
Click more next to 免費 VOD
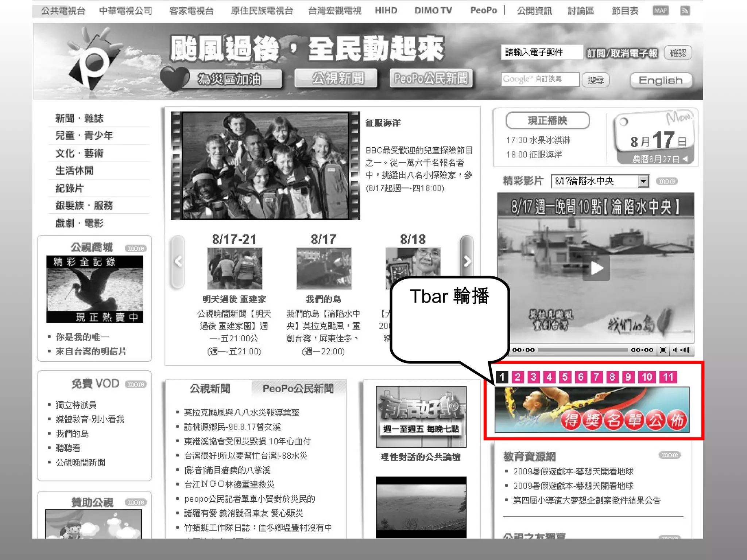[136, 384]
